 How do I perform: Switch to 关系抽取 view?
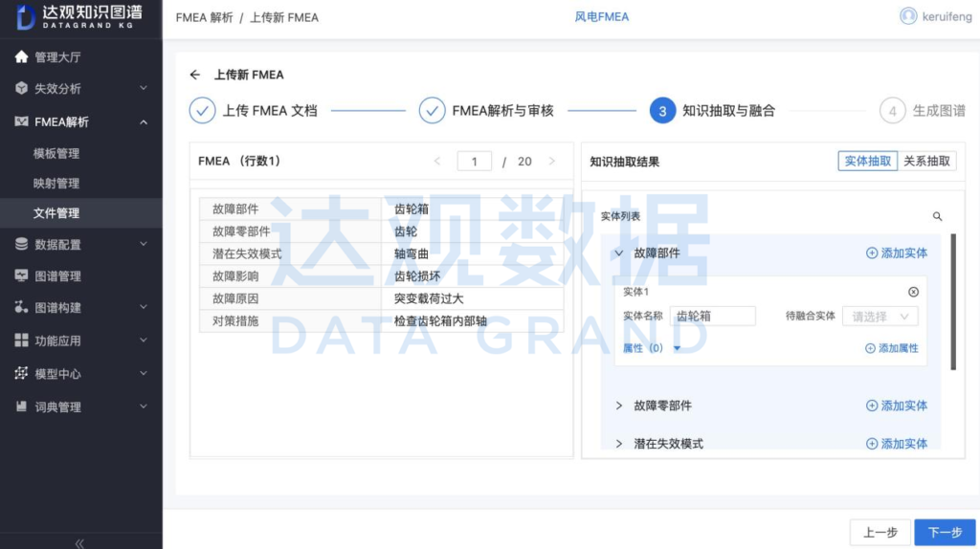(x=926, y=162)
